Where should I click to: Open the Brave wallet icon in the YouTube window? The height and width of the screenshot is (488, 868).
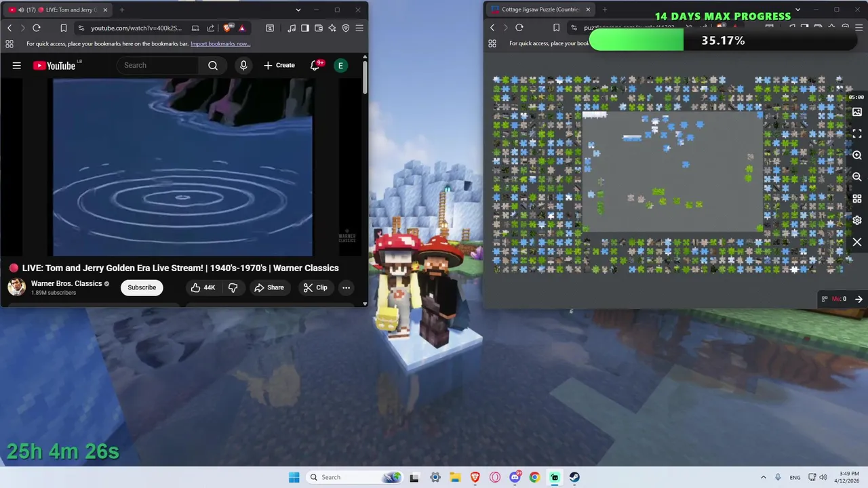319,28
